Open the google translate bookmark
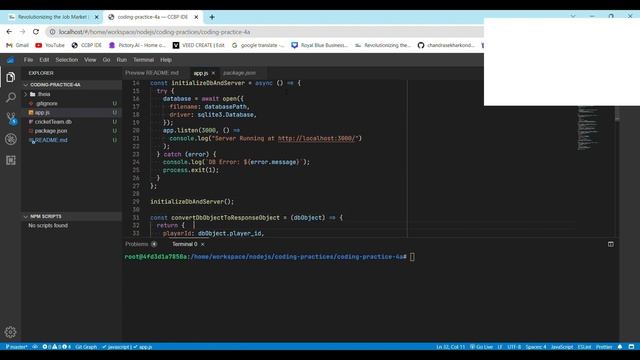 coord(258,45)
